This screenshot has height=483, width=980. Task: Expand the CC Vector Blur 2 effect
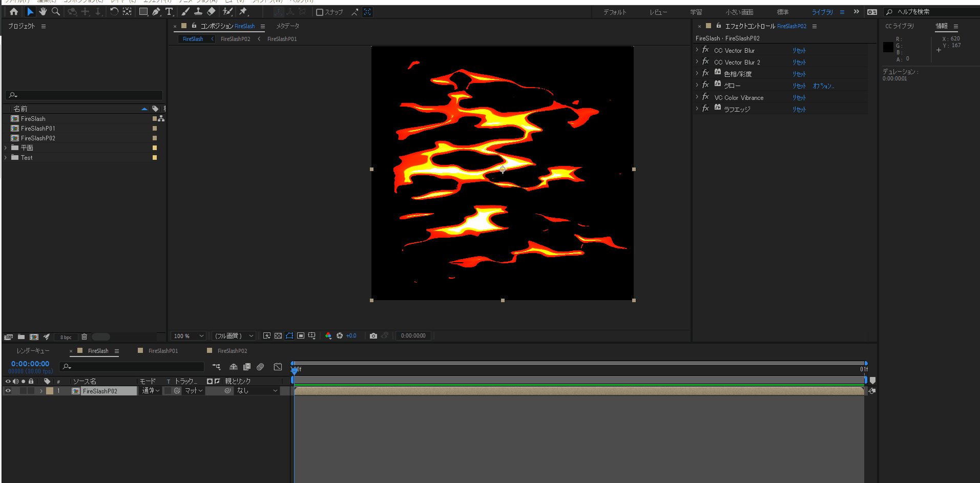(x=697, y=62)
